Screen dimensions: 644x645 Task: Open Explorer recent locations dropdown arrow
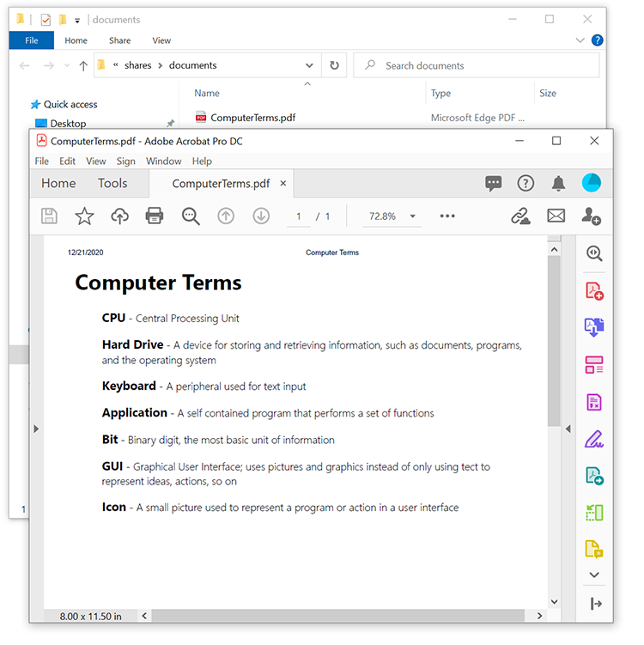click(67, 65)
